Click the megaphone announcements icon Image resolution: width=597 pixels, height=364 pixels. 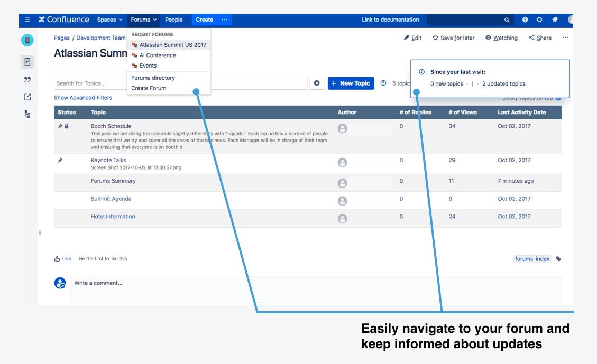[x=554, y=20]
